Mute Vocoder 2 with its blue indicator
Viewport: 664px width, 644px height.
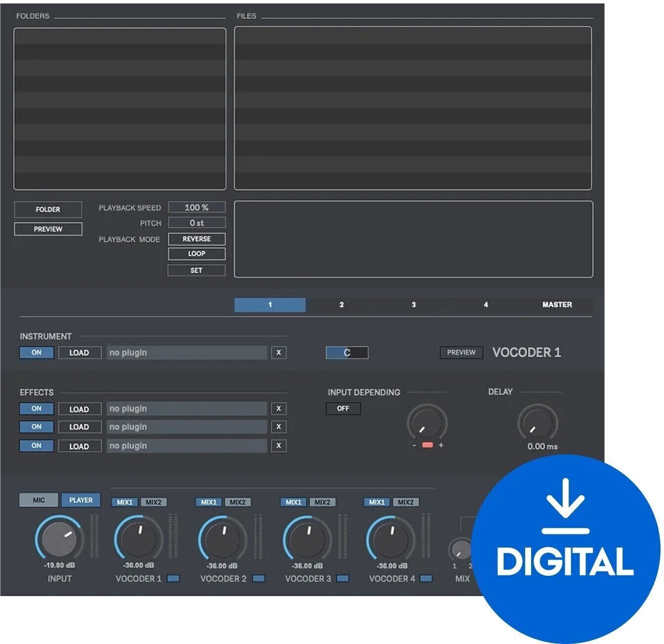(x=258, y=579)
